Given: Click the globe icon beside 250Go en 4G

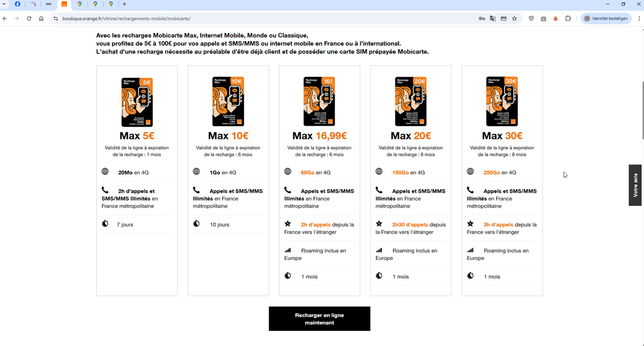Looking at the screenshot, I should coord(470,171).
